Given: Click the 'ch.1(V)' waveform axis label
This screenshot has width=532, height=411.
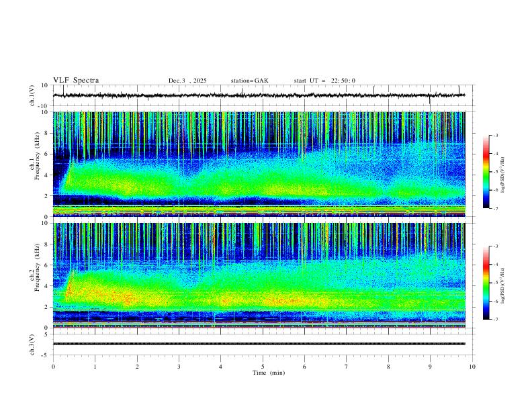Looking at the screenshot, I should point(32,95).
